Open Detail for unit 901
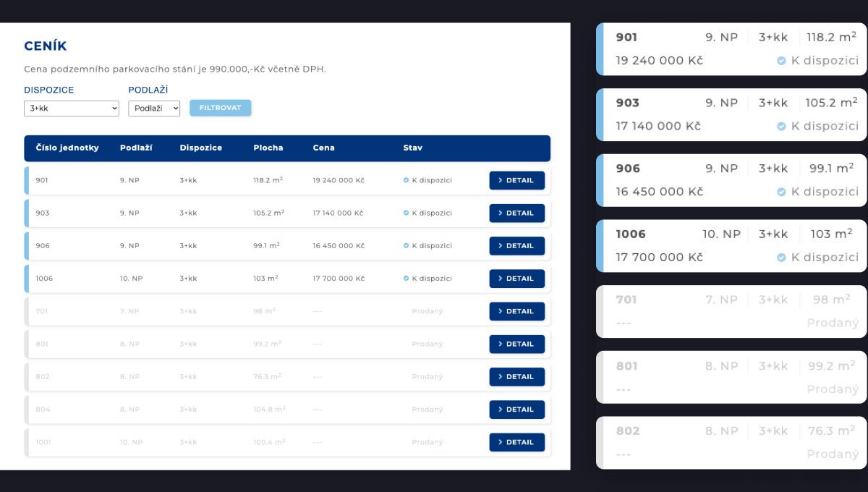The width and height of the screenshot is (868, 492). tap(516, 180)
